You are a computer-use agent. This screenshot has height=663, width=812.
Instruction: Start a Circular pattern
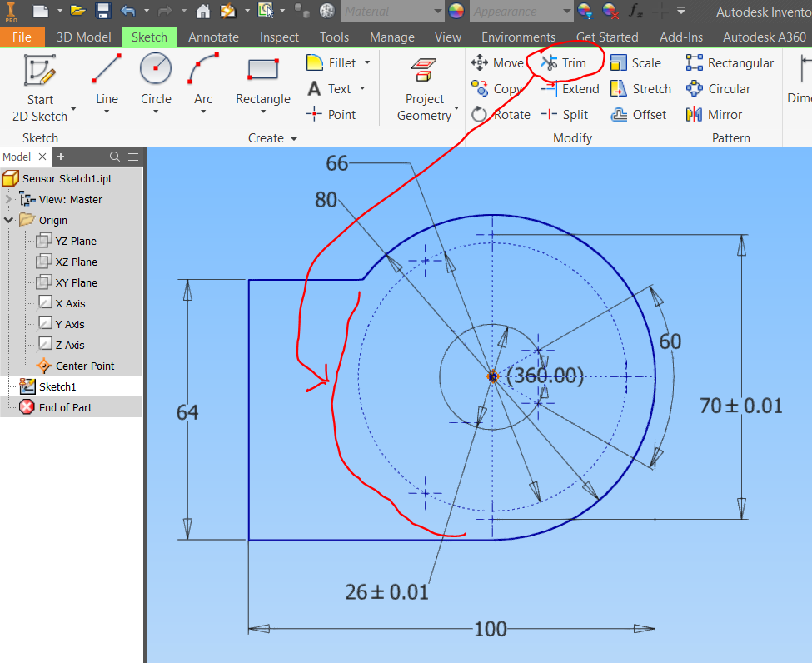[718, 88]
